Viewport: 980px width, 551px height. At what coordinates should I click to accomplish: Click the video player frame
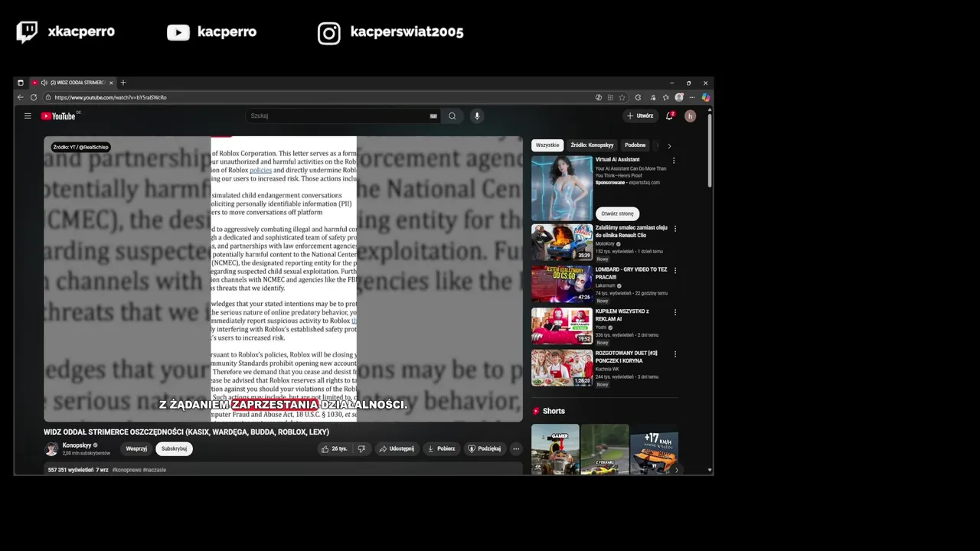pos(283,279)
